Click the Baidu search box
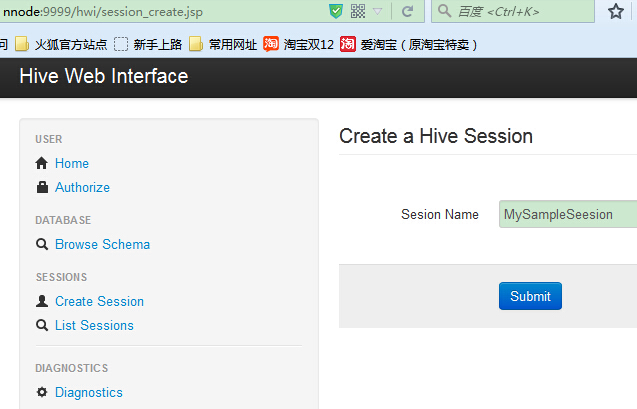This screenshot has height=409, width=637. click(513, 11)
